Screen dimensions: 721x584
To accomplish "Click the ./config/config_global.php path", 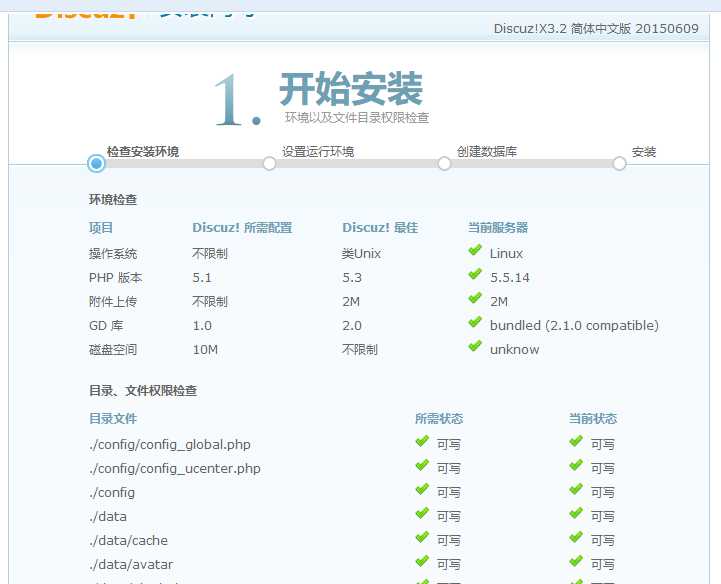I will click(x=170, y=445).
